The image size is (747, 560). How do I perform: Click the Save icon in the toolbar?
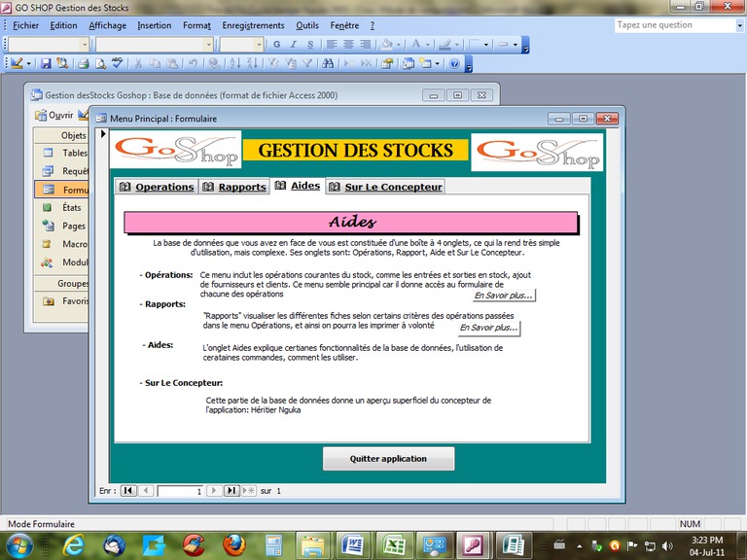coord(46,63)
